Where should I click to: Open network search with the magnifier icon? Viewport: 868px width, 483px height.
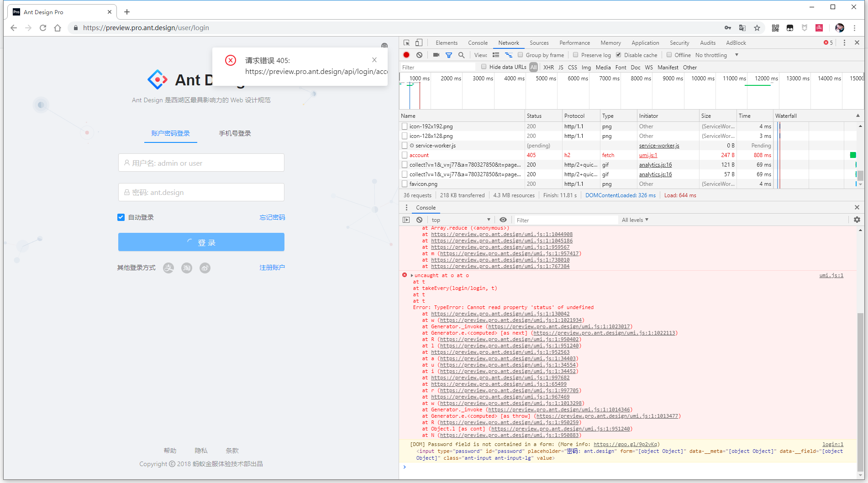(462, 55)
